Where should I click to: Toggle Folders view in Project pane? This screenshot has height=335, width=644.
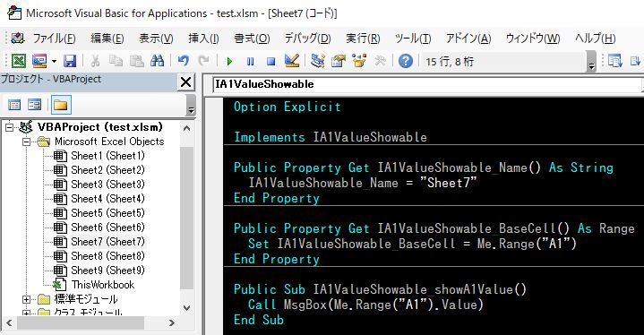61,105
